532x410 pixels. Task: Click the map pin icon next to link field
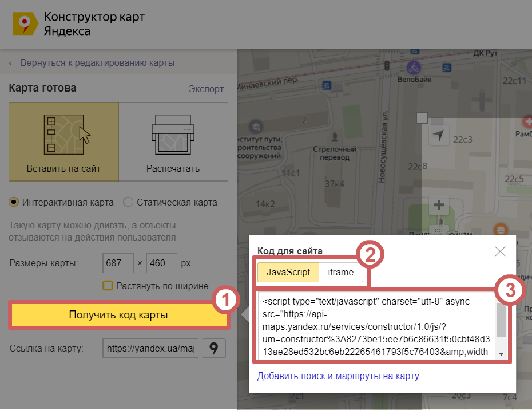click(x=215, y=348)
